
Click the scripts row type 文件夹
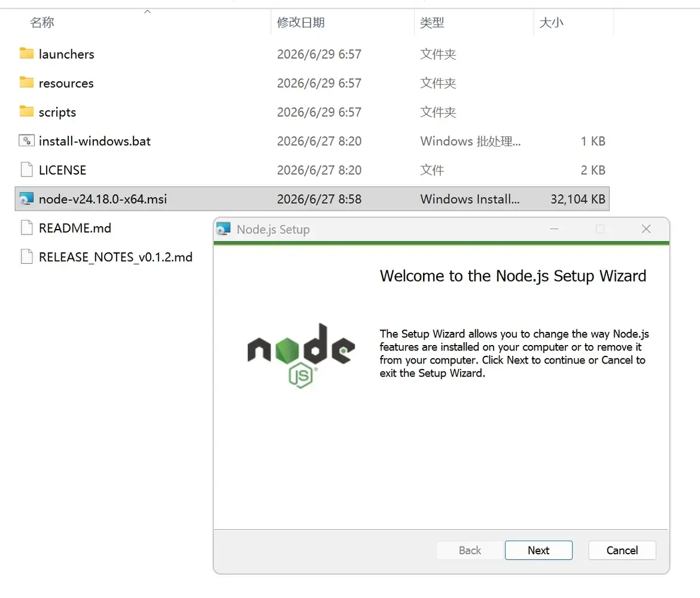tap(438, 112)
